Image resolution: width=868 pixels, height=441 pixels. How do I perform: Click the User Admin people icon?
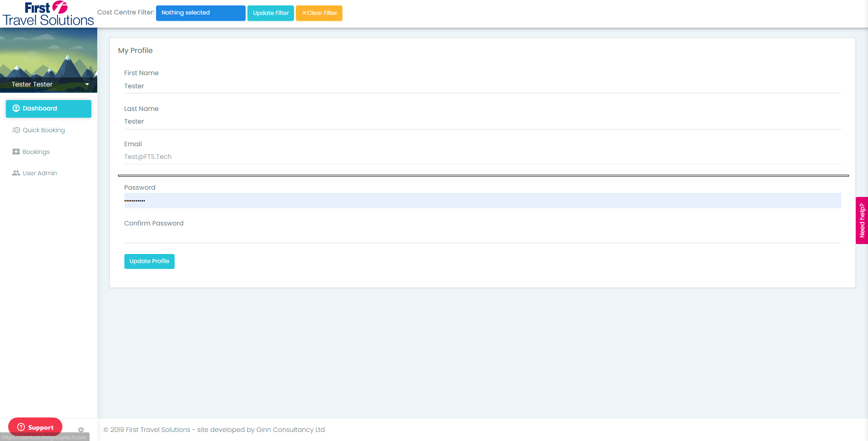[x=16, y=173]
